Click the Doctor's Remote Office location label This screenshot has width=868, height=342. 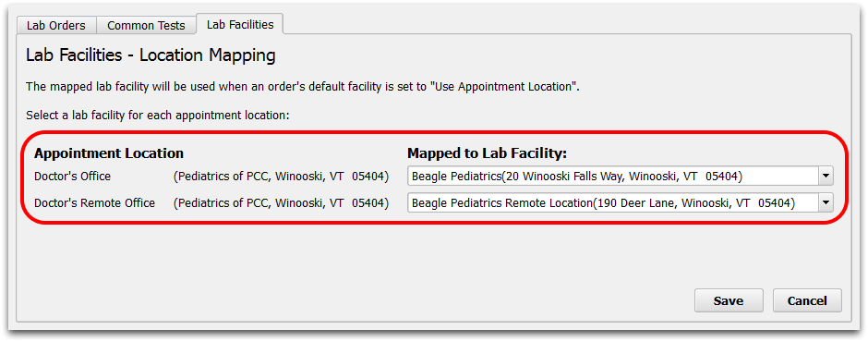pos(95,202)
